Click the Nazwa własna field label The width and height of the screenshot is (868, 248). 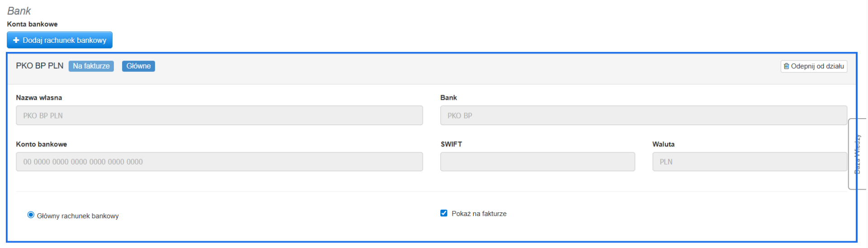39,98
